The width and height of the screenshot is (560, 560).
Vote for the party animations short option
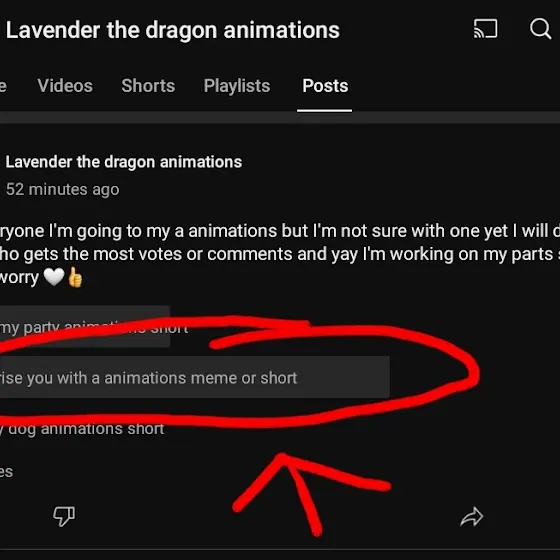[x=85, y=326]
